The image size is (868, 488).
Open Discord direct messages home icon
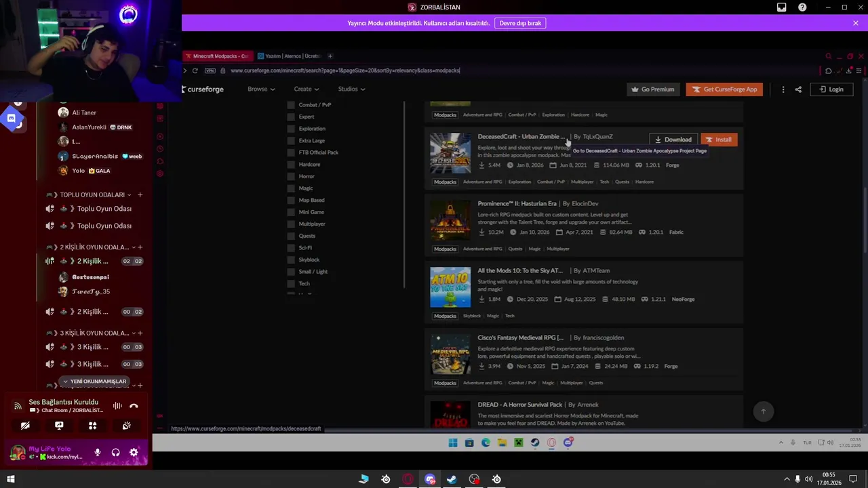11,119
